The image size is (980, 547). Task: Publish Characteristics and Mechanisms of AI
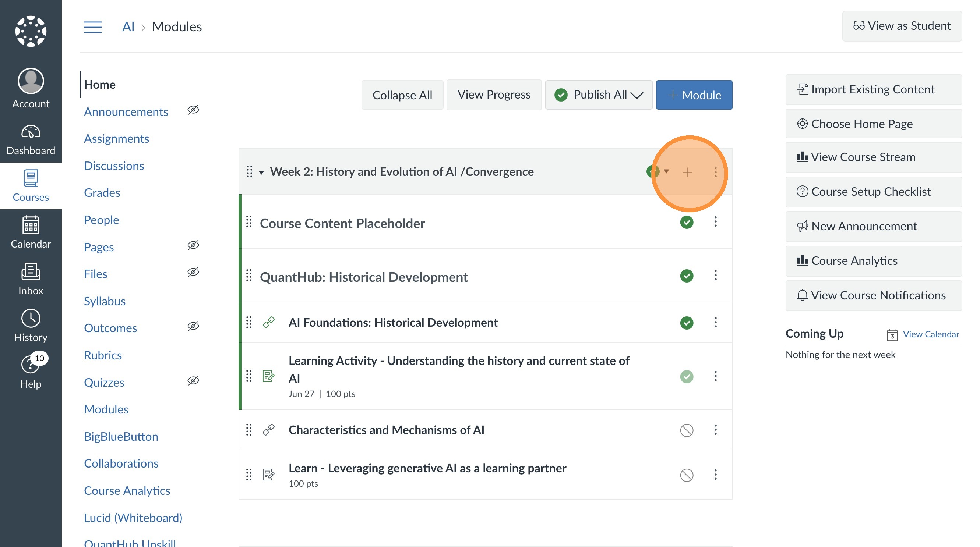(x=686, y=430)
